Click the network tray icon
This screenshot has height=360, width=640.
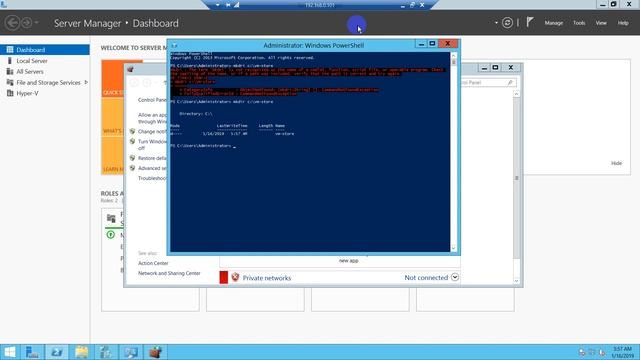591,352
